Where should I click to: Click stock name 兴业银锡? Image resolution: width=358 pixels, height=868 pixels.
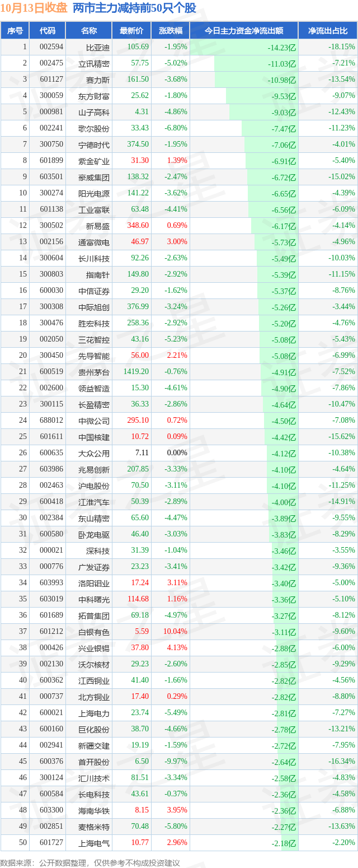[x=94, y=648]
